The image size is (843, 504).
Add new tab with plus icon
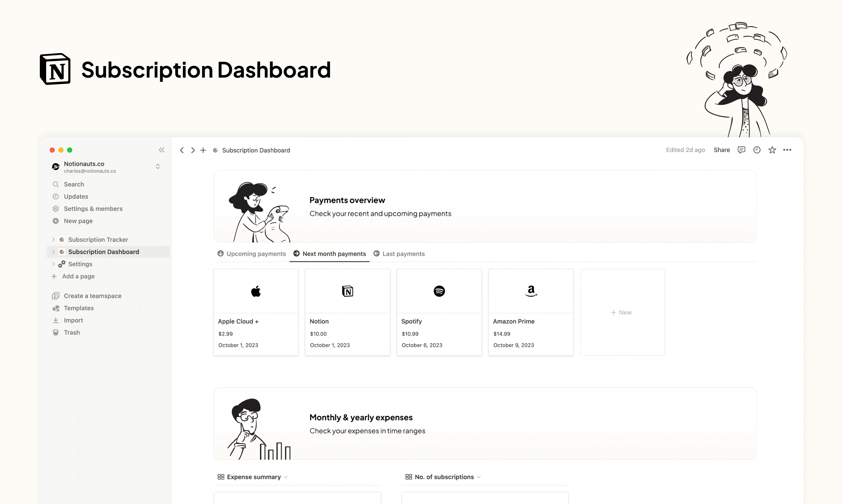click(x=203, y=150)
